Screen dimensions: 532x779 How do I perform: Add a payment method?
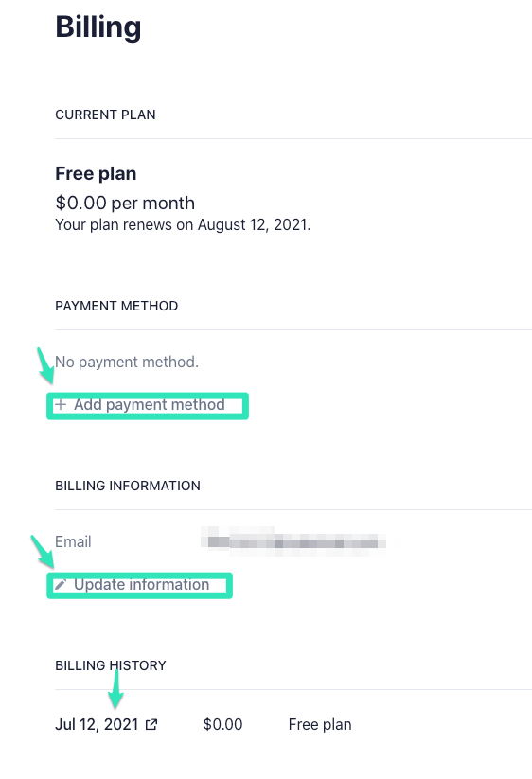[139, 405]
